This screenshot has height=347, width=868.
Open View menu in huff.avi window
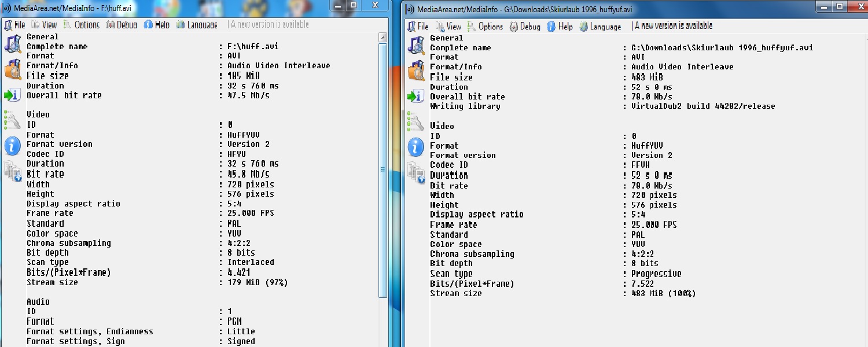point(44,24)
